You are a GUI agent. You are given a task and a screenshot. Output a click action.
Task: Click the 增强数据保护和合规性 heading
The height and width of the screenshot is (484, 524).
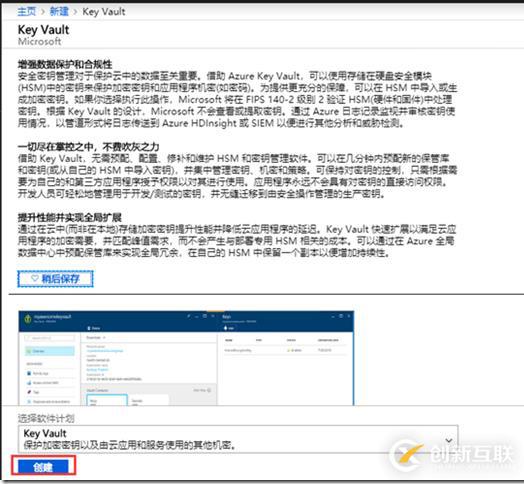tap(65, 64)
